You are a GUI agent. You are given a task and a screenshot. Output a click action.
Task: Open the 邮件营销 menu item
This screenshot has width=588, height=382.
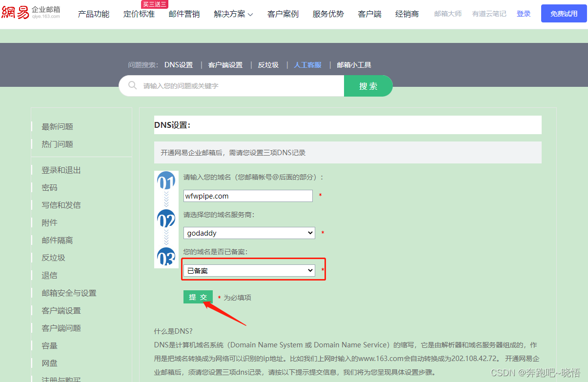(x=184, y=14)
